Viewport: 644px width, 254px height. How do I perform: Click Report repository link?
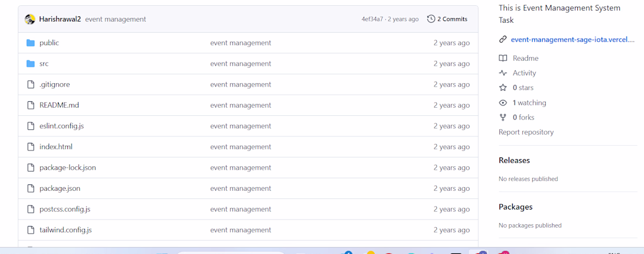click(x=526, y=132)
